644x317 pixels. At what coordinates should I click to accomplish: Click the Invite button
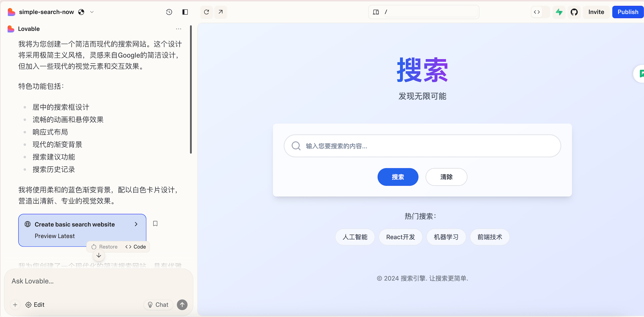(x=596, y=12)
